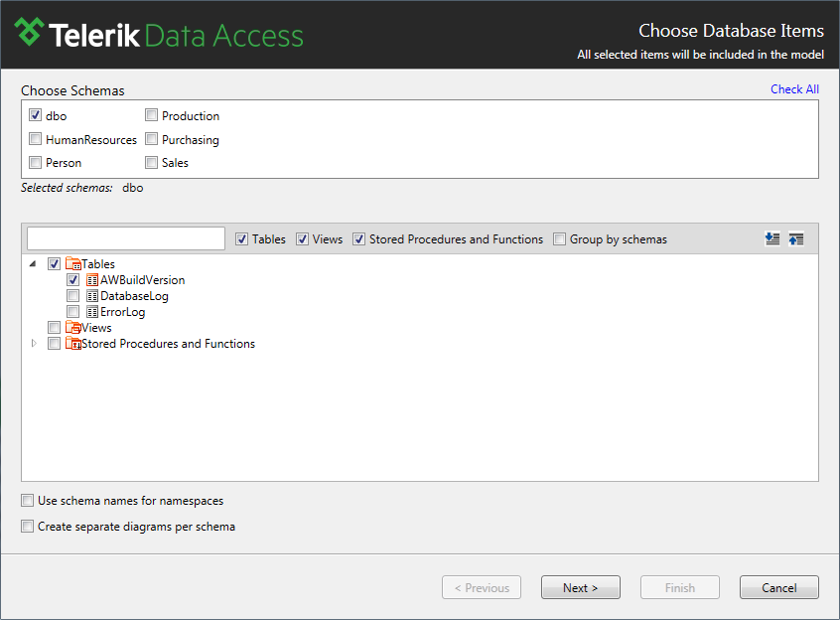This screenshot has height=620, width=840.
Task: Collapse the Tables tree node
Action: (x=33, y=263)
